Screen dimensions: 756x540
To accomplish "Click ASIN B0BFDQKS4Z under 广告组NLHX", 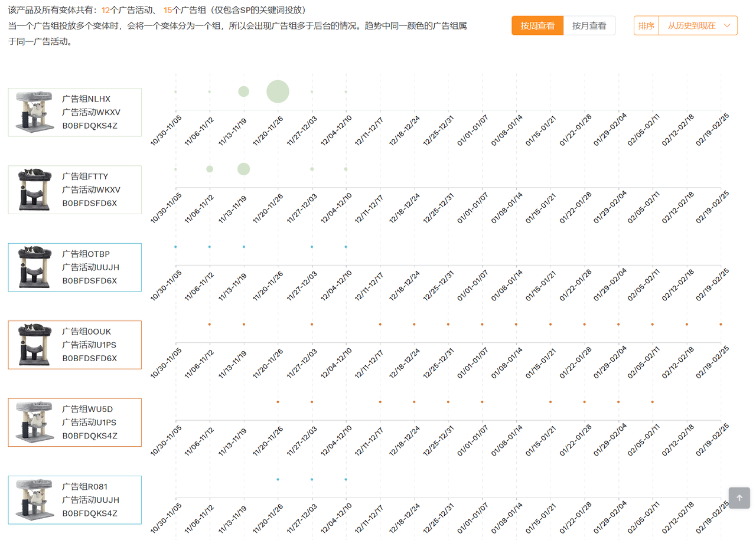I will point(90,125).
